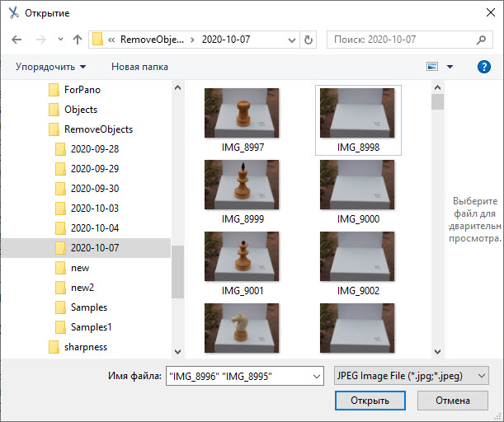The image size is (504, 422).
Task: Close the Открытие dialog
Action: [x=491, y=13]
